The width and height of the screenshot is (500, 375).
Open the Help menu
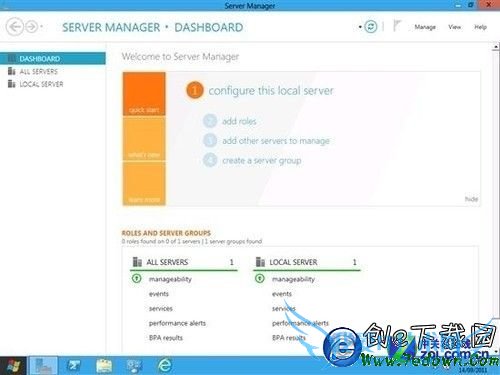pos(480,27)
